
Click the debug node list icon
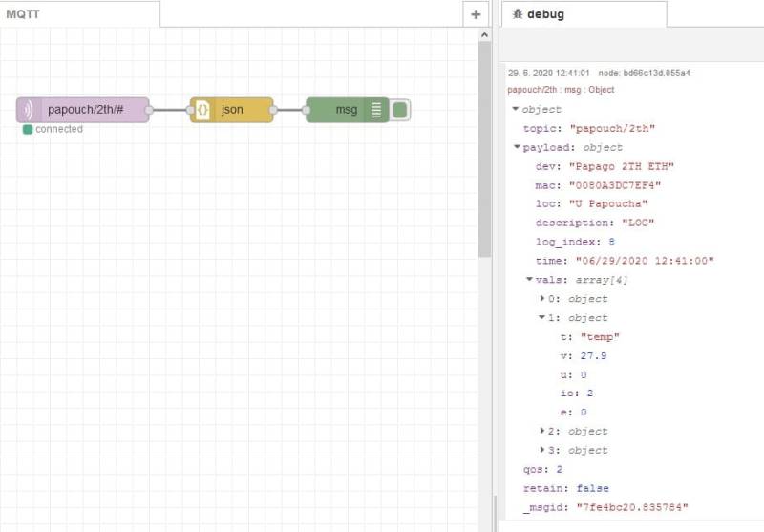376,110
